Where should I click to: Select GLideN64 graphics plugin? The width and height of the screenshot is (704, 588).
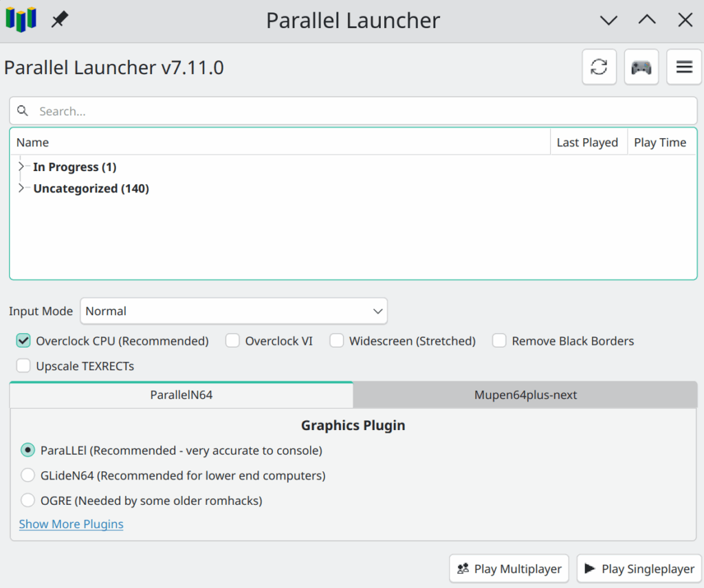pyautogui.click(x=28, y=475)
